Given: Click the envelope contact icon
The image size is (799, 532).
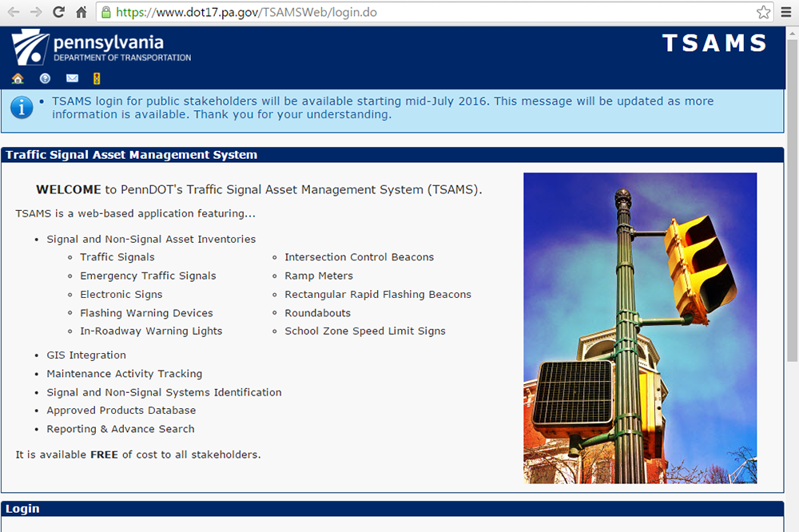Looking at the screenshot, I should (x=72, y=78).
